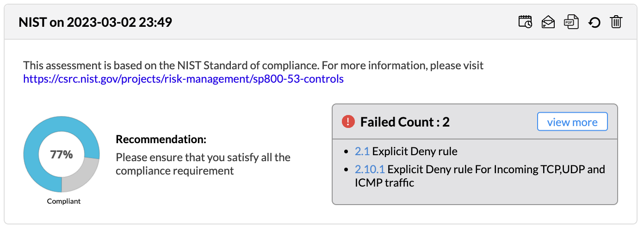Export the report as PDF
Screen dimensions: 644x230
pyautogui.click(x=571, y=22)
